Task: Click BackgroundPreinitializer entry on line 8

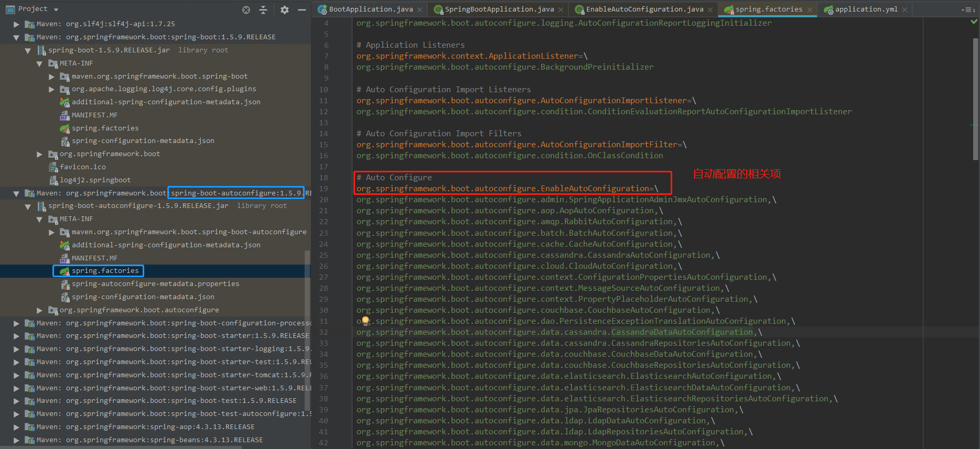Action: [x=597, y=67]
